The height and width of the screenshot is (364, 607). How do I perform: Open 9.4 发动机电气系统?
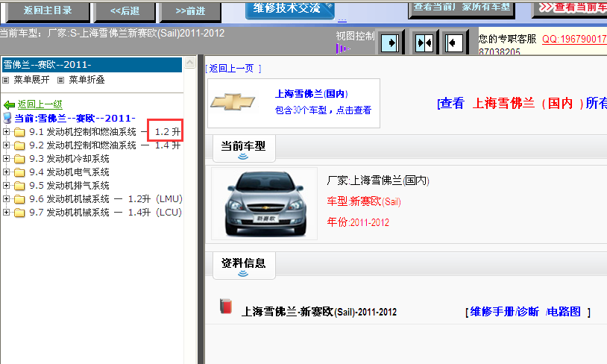click(x=69, y=172)
